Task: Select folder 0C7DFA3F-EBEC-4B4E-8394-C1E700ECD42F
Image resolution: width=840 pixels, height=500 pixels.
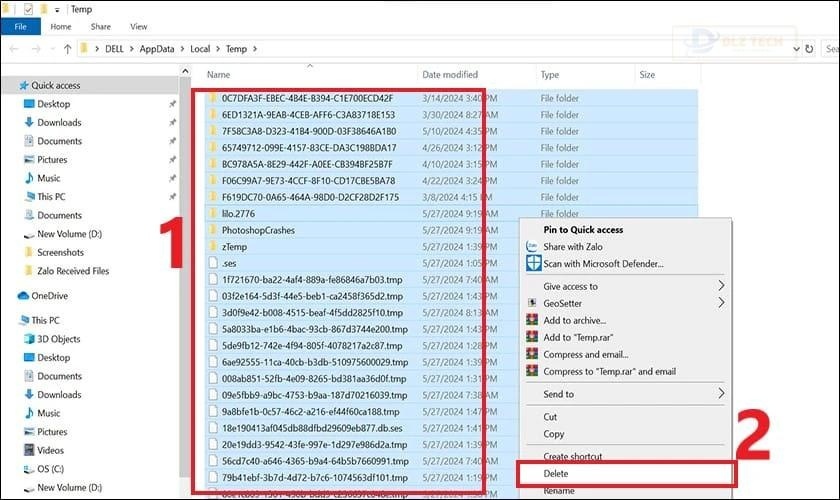Action: [x=307, y=98]
